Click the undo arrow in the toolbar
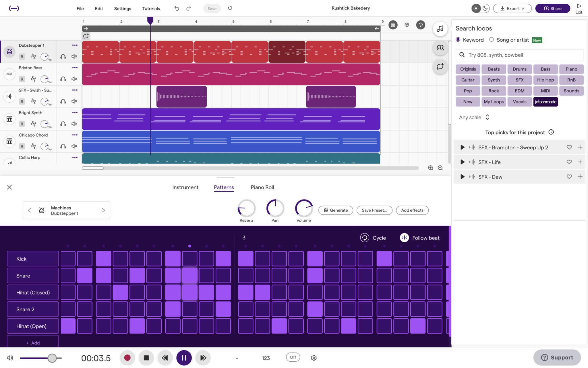Viewport: 588px width, 368px height. (176, 8)
